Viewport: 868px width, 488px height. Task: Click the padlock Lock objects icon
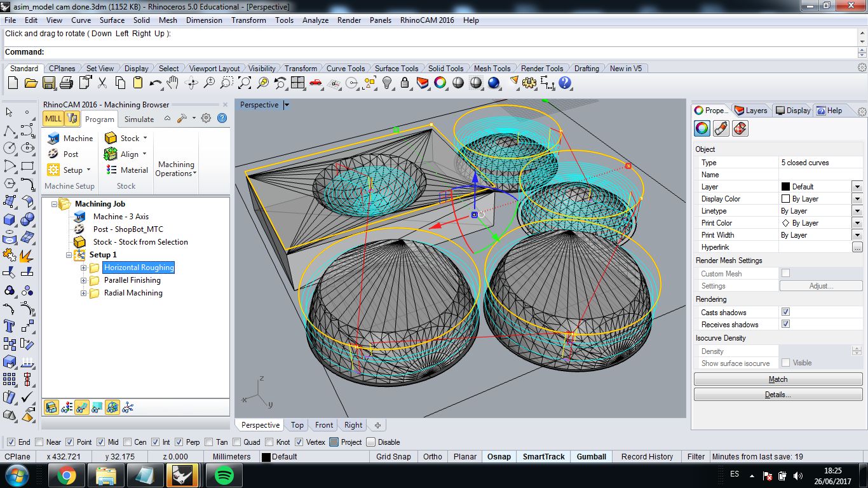(405, 83)
